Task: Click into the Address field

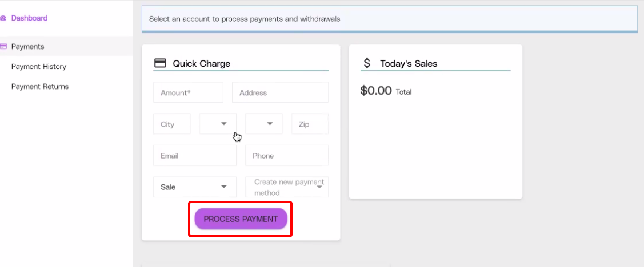Action: pos(280,92)
